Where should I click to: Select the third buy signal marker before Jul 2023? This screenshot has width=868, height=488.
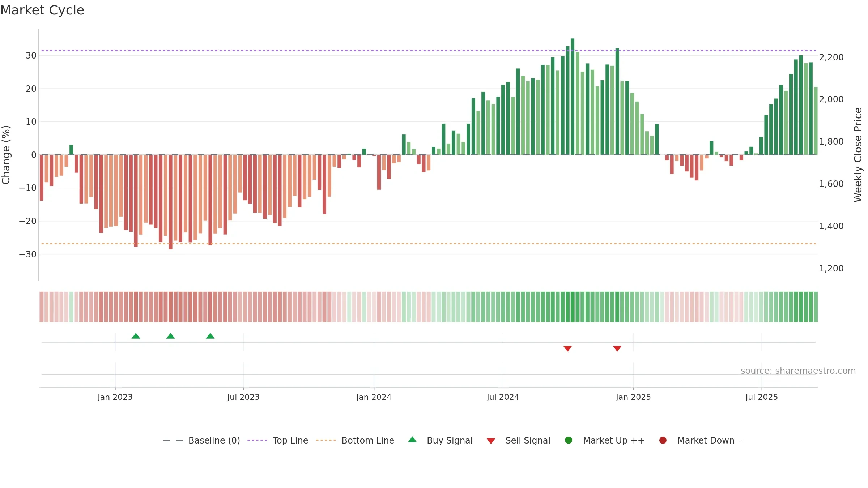[x=210, y=336]
